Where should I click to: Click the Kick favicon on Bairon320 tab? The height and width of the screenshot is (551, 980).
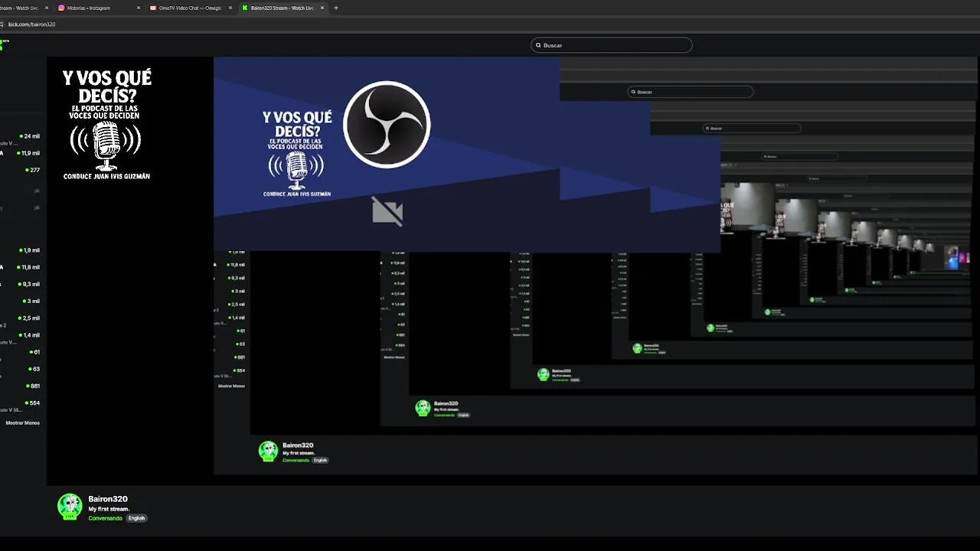click(x=245, y=8)
